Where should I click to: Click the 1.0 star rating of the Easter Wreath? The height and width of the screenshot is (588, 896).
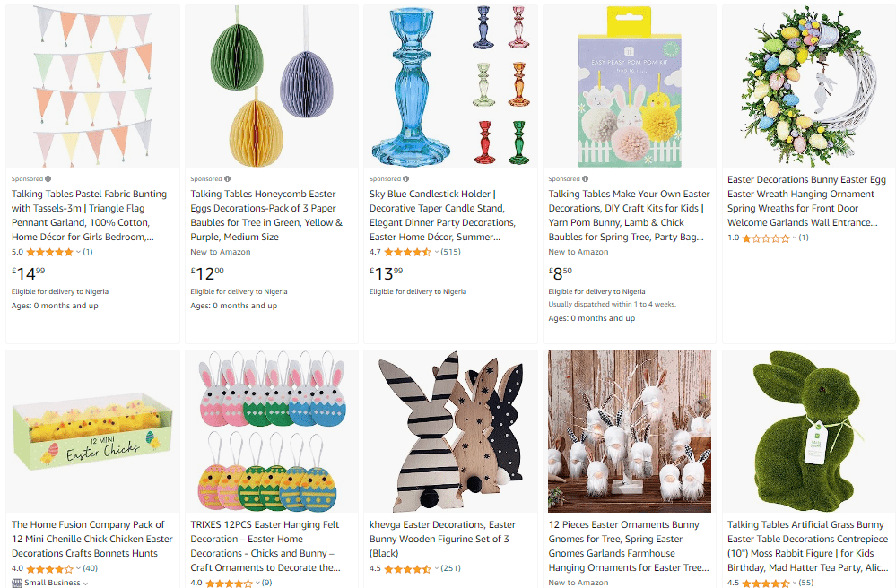(766, 238)
